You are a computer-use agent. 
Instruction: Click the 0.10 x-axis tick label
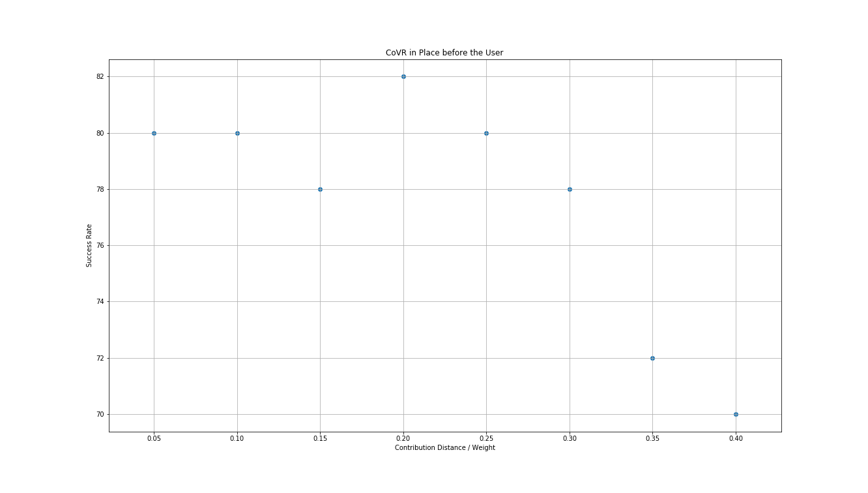pyautogui.click(x=237, y=439)
